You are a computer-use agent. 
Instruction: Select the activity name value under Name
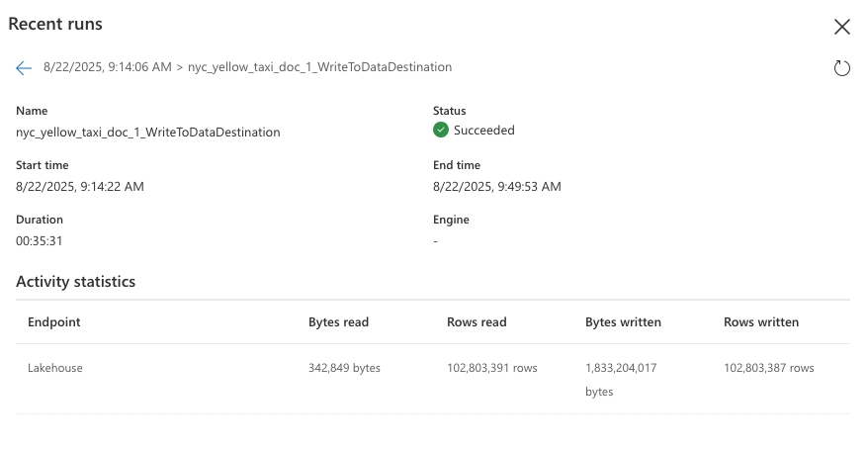(147, 132)
